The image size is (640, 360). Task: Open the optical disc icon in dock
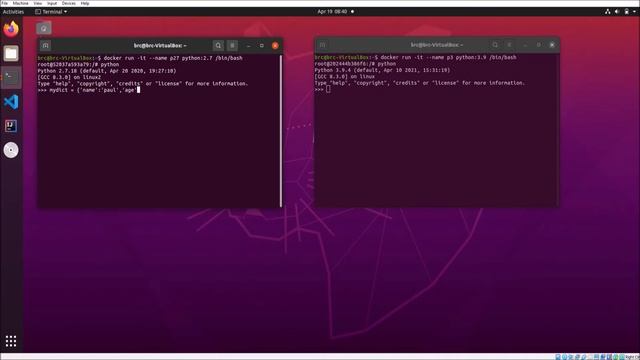pyautogui.click(x=11, y=150)
